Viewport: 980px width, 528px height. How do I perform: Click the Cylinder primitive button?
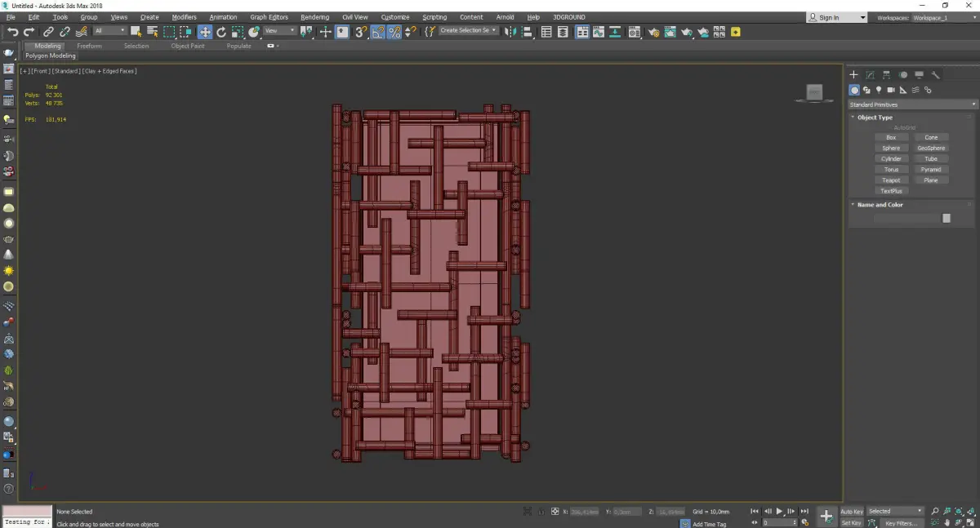pyautogui.click(x=891, y=158)
